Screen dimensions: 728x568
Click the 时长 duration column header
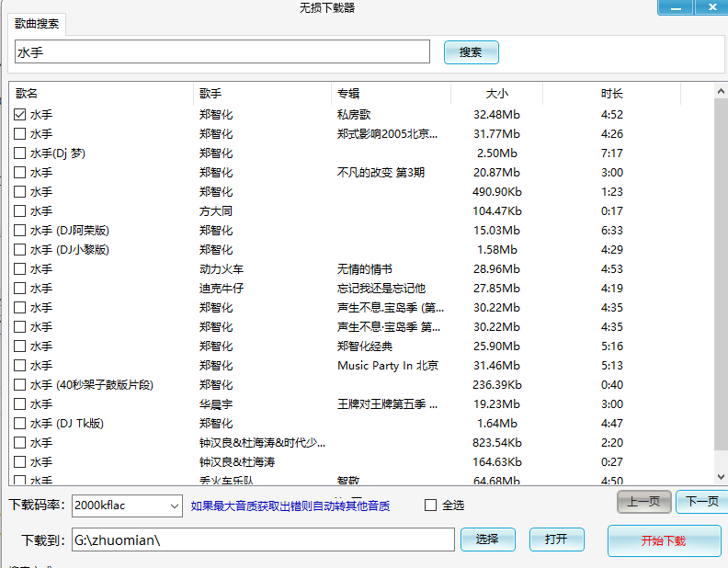tap(611, 94)
